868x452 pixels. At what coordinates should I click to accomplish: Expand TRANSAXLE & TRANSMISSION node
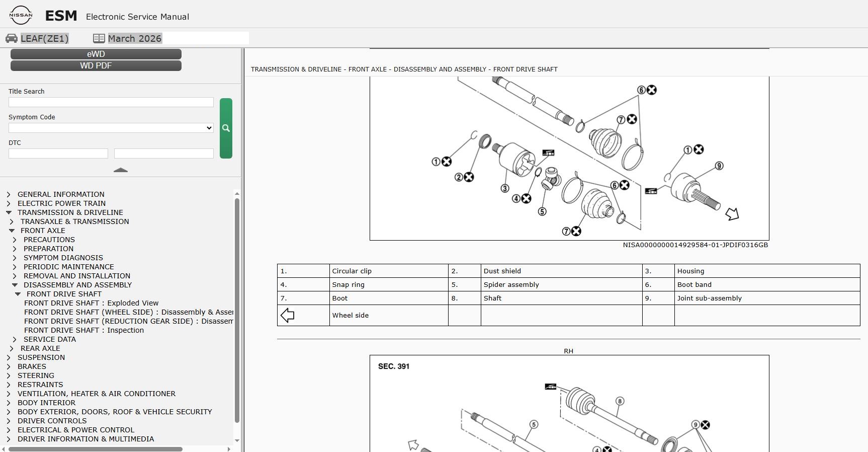pyautogui.click(x=12, y=221)
